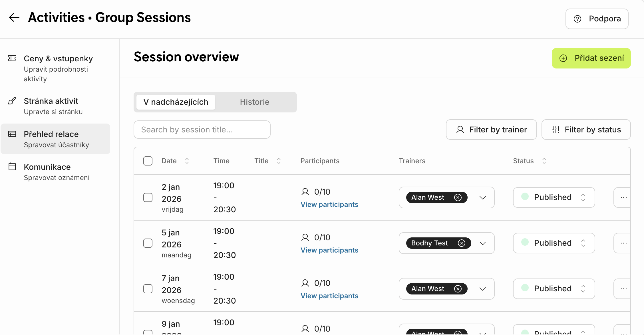The width and height of the screenshot is (644, 335).
Task: Open more options for 2 jan session
Action: pos(623,197)
